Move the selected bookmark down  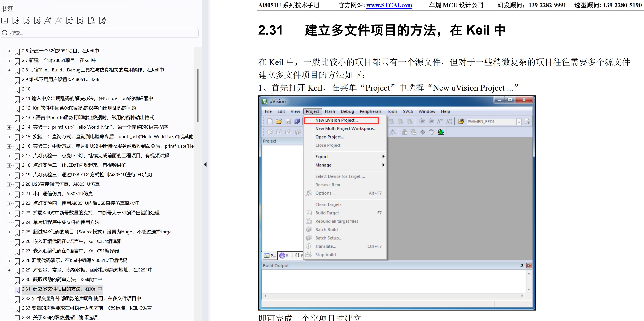point(80,21)
